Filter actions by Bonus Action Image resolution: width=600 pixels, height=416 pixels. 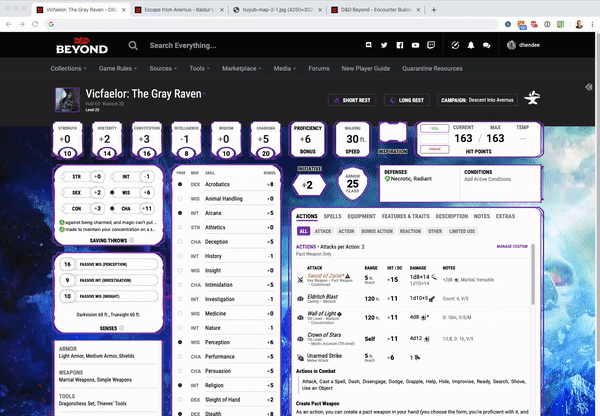tap(377, 231)
